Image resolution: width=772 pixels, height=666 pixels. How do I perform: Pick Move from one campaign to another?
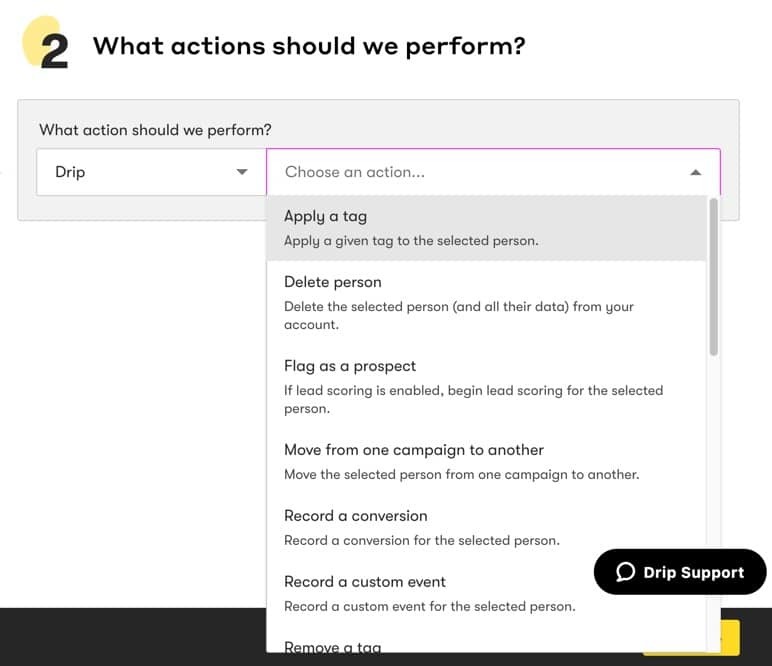coord(486,462)
